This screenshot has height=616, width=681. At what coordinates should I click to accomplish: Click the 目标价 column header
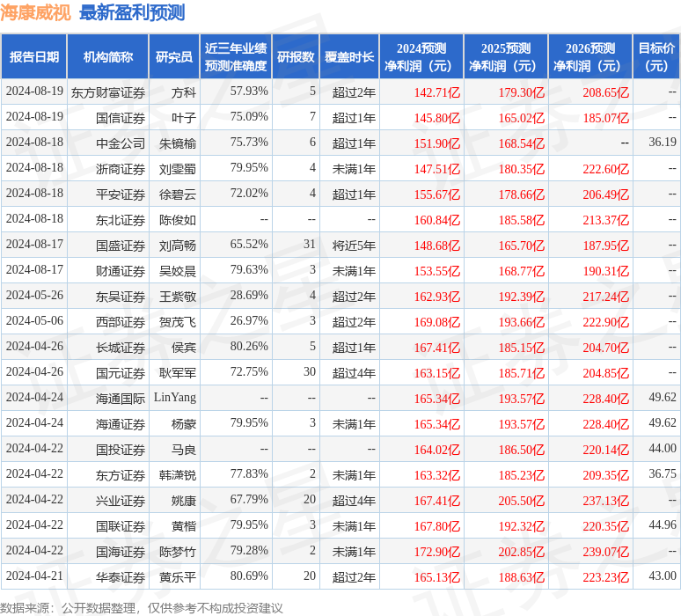656,57
